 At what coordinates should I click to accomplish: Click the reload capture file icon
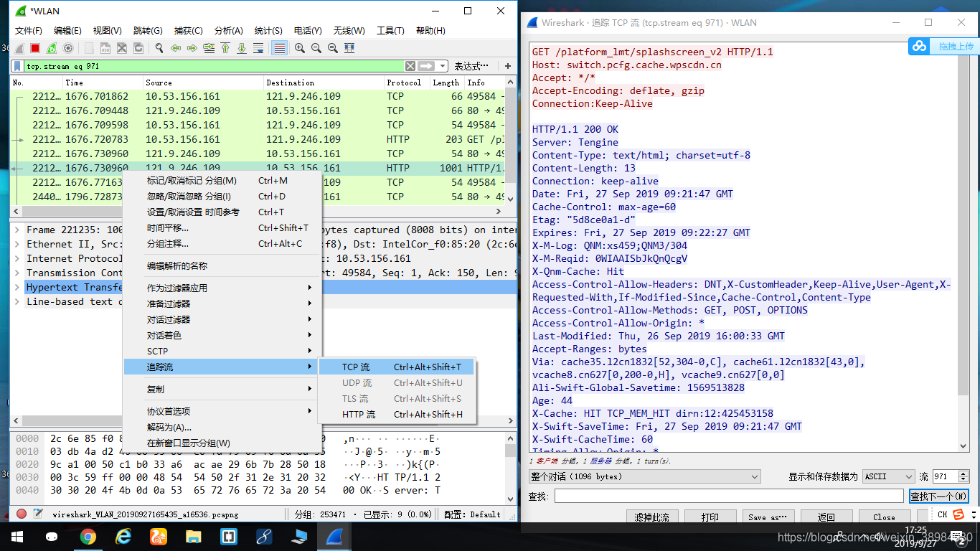[x=138, y=48]
